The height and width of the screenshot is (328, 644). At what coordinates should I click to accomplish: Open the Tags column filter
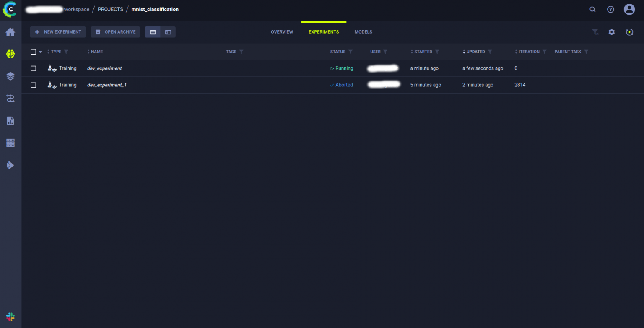(241, 52)
